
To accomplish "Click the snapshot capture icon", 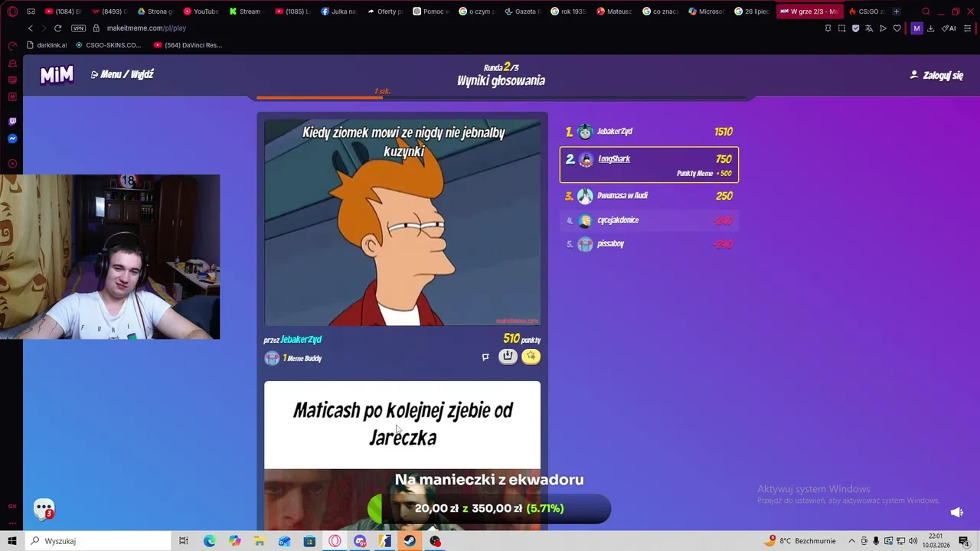I will pos(841,28).
